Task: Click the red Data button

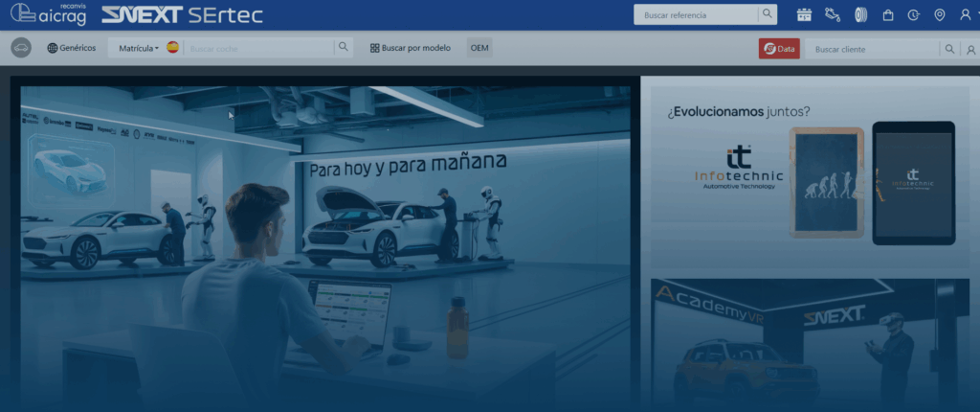Action: (x=779, y=48)
